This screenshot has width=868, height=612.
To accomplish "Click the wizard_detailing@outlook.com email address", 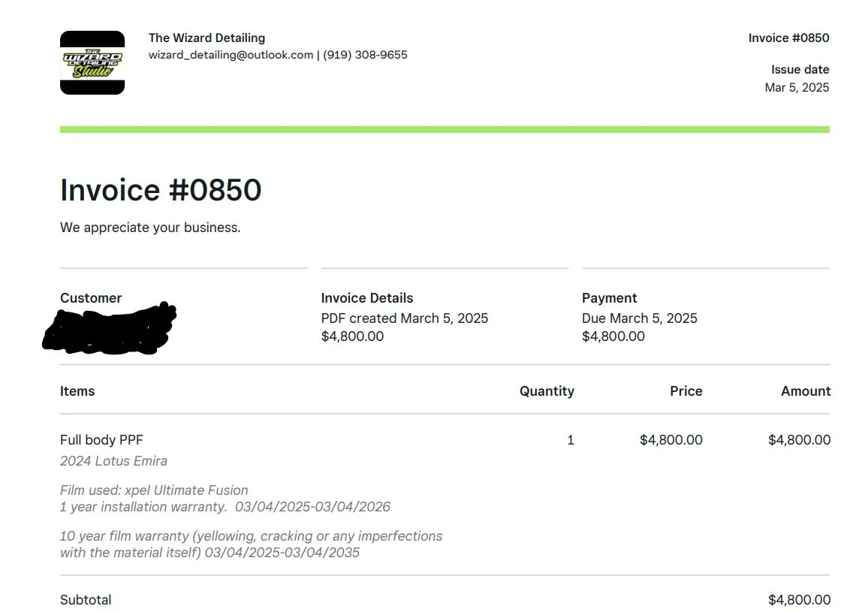I will [x=231, y=55].
